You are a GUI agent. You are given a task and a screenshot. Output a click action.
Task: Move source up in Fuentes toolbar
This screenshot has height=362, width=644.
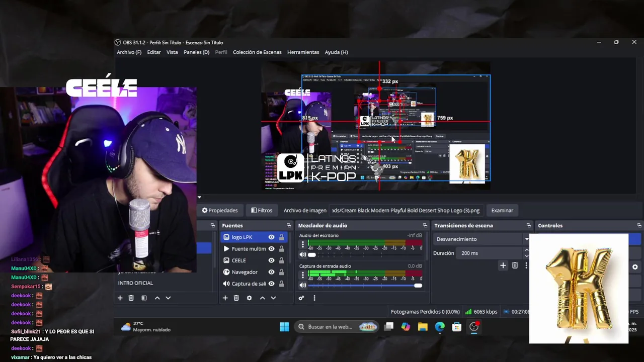[x=262, y=298]
